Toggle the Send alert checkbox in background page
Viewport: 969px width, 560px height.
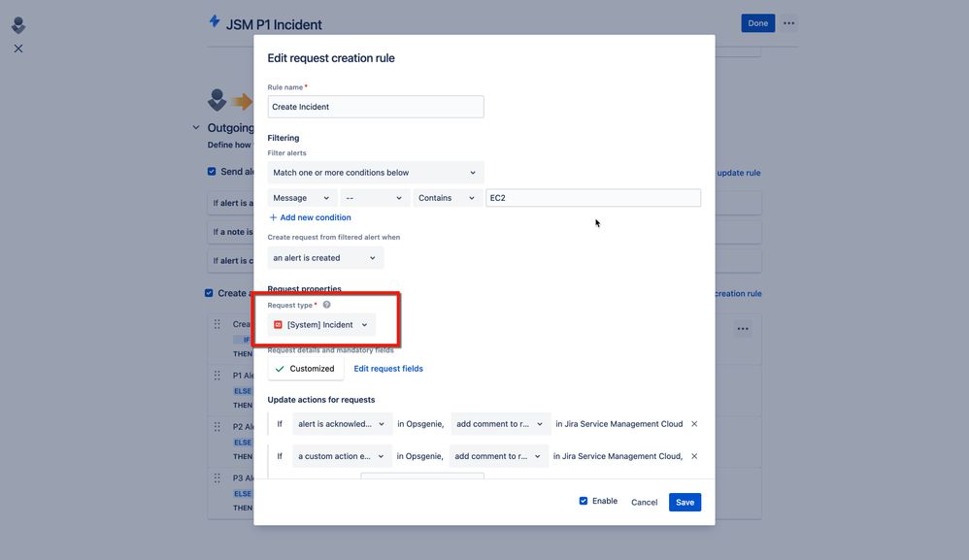coord(212,172)
